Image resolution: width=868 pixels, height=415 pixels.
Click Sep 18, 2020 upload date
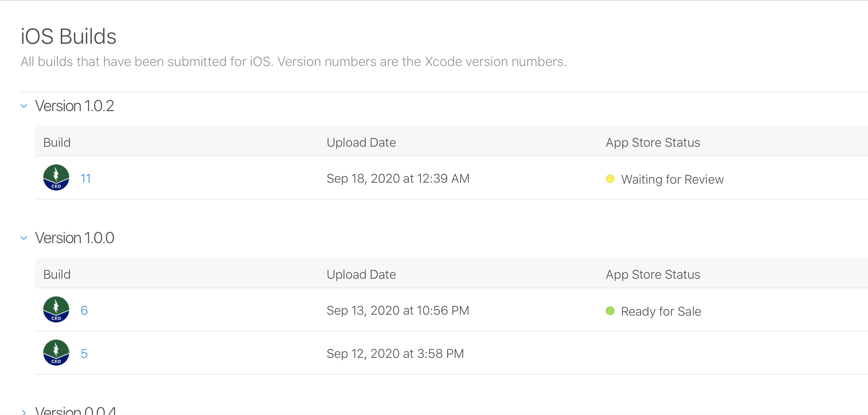click(x=398, y=178)
